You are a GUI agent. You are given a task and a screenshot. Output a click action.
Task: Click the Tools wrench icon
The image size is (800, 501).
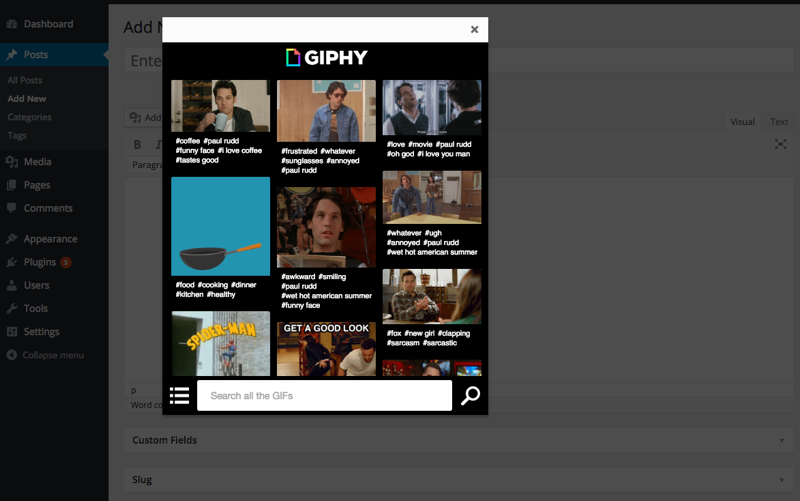coord(12,308)
